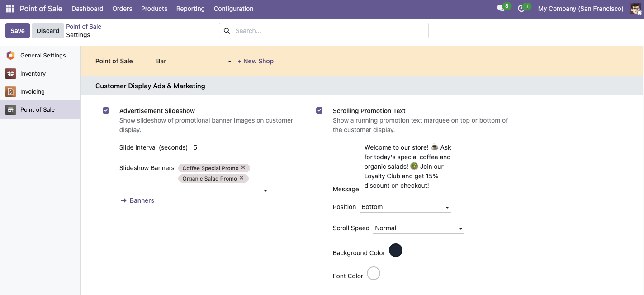The height and width of the screenshot is (295, 644).
Task: Click the Advertisement Slideshow label
Action: pos(157,111)
